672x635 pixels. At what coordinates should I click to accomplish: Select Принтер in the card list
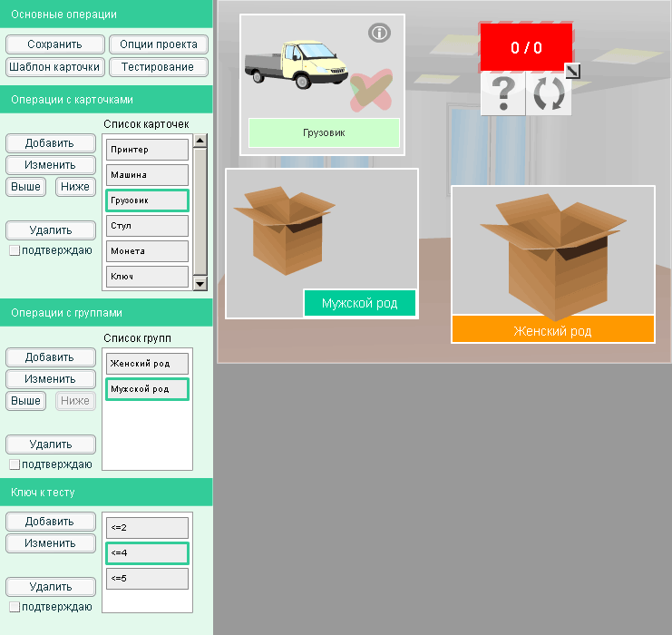(x=147, y=150)
